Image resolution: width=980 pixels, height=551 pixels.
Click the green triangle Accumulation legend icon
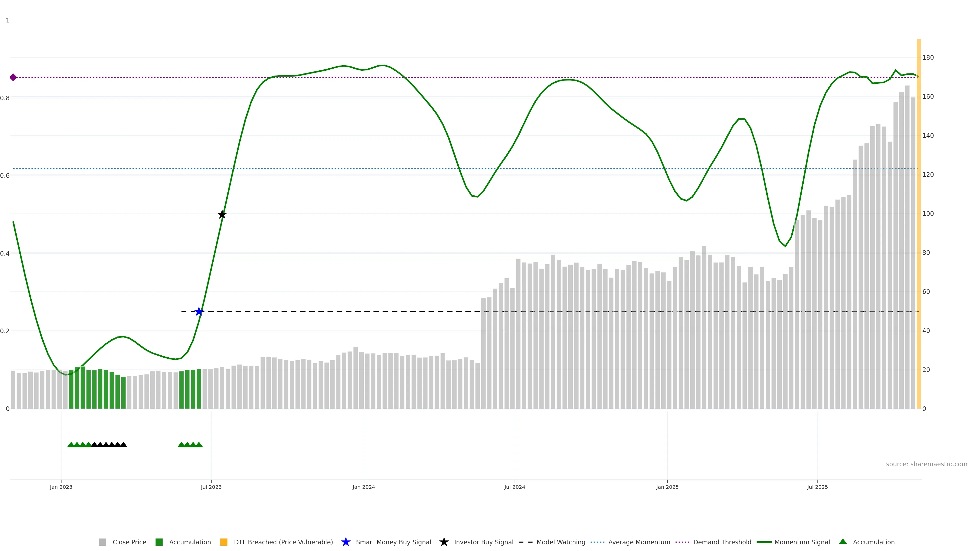843,542
